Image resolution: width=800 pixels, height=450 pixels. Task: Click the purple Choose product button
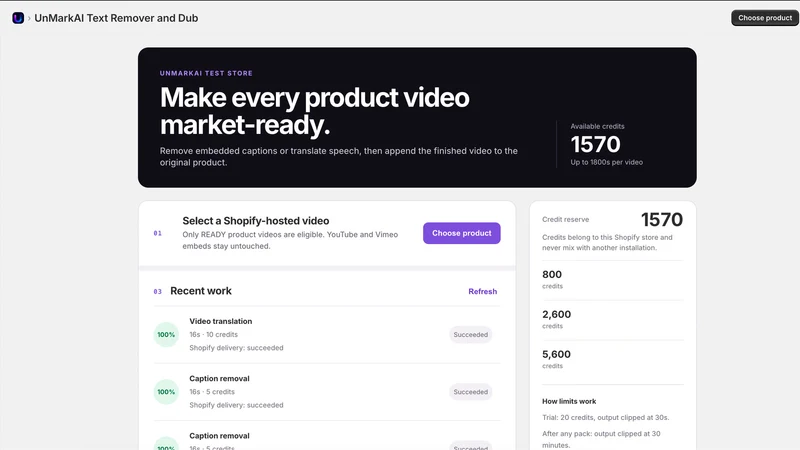coord(462,233)
